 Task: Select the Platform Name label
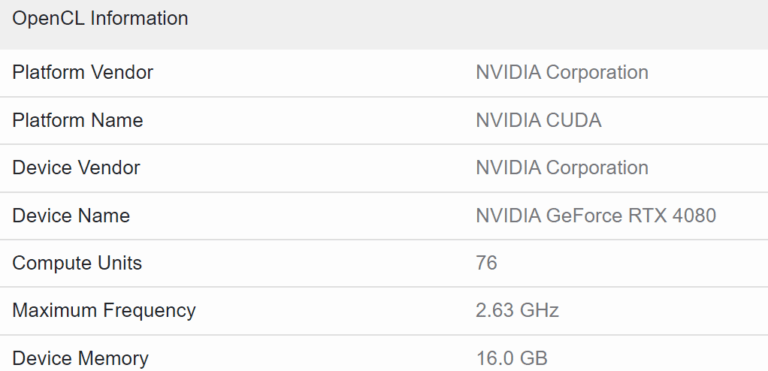pos(77,120)
